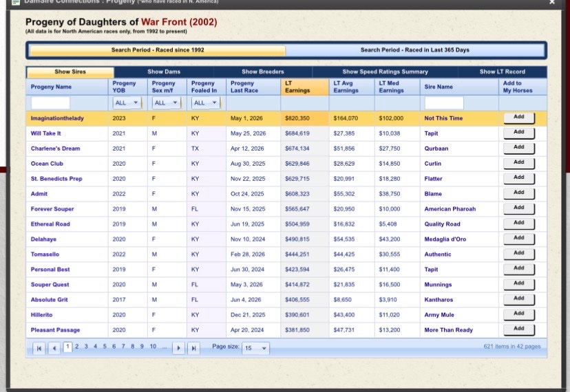Close the DamSire Connections dialog
Screen dimensions: 570x392
click(x=552, y=2)
